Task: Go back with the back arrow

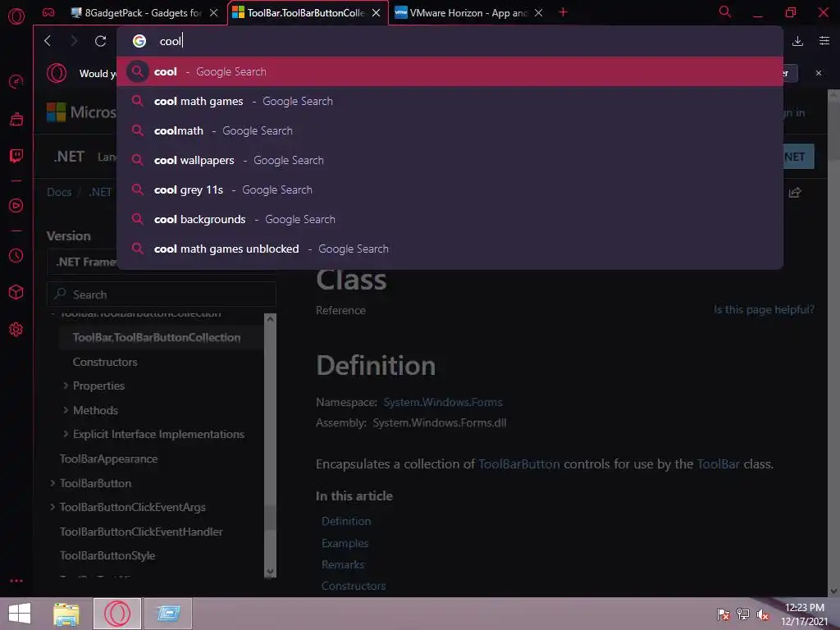Action: [48, 41]
